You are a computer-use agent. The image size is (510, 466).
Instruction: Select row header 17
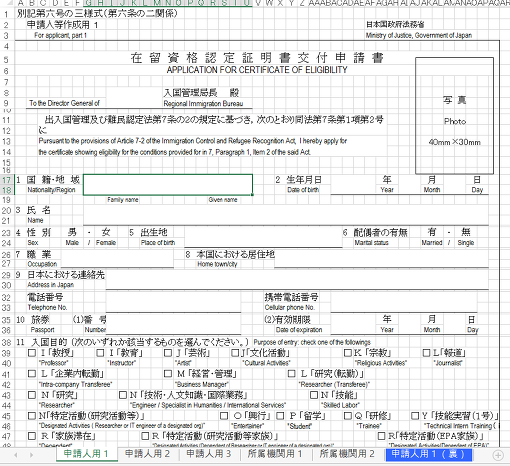click(6, 180)
